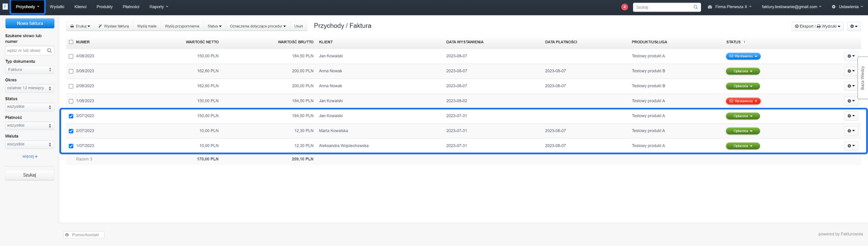The image size is (868, 246).
Task: Click sidebar search magnifier icon
Action: (49, 51)
